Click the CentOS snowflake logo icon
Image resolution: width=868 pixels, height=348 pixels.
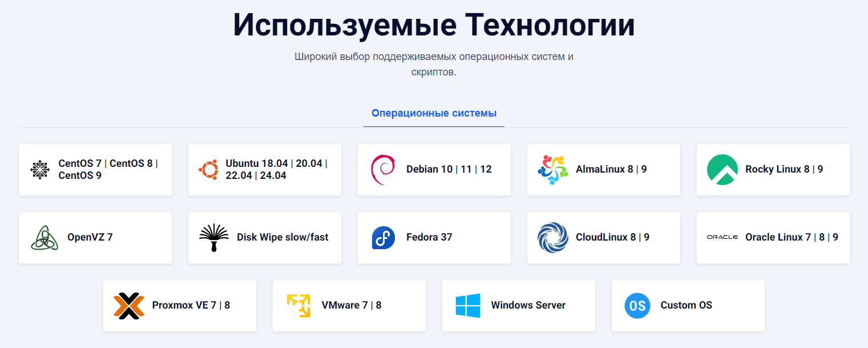39,170
